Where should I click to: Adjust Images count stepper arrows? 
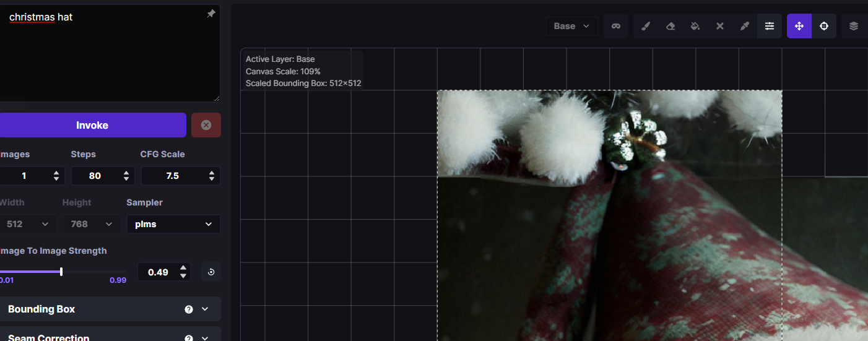[56, 176]
